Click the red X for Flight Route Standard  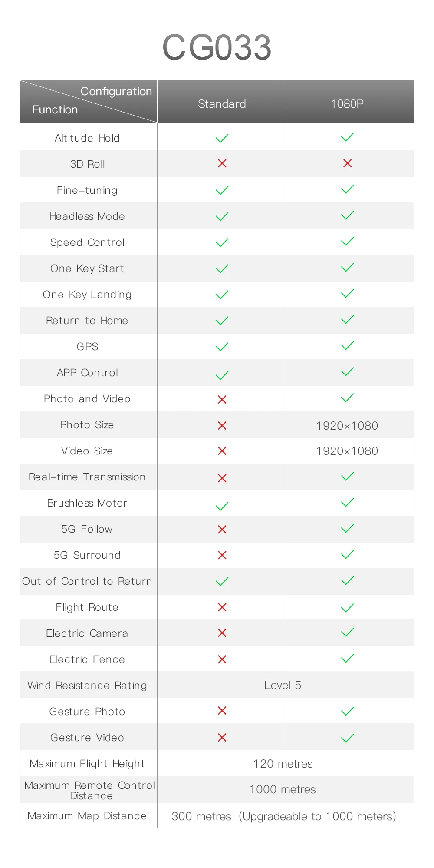(222, 607)
